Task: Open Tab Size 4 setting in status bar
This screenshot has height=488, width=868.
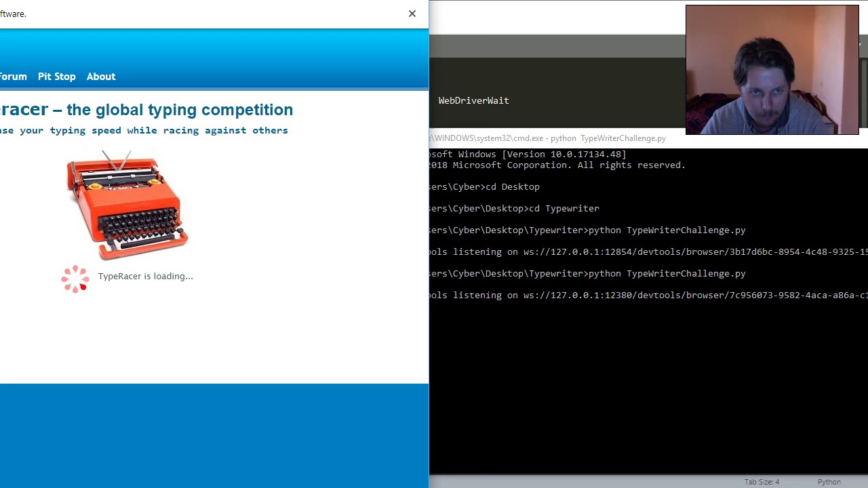Action: (762, 482)
